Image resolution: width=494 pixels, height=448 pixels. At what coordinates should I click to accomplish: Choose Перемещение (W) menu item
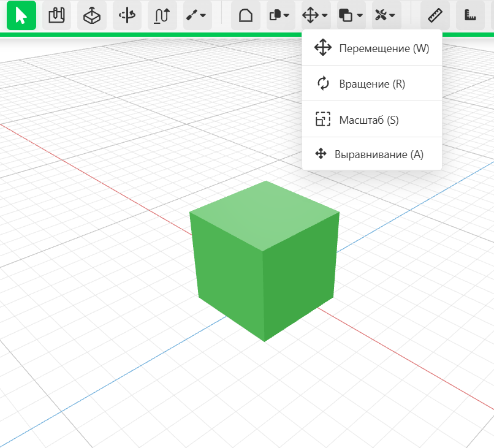pos(372,48)
